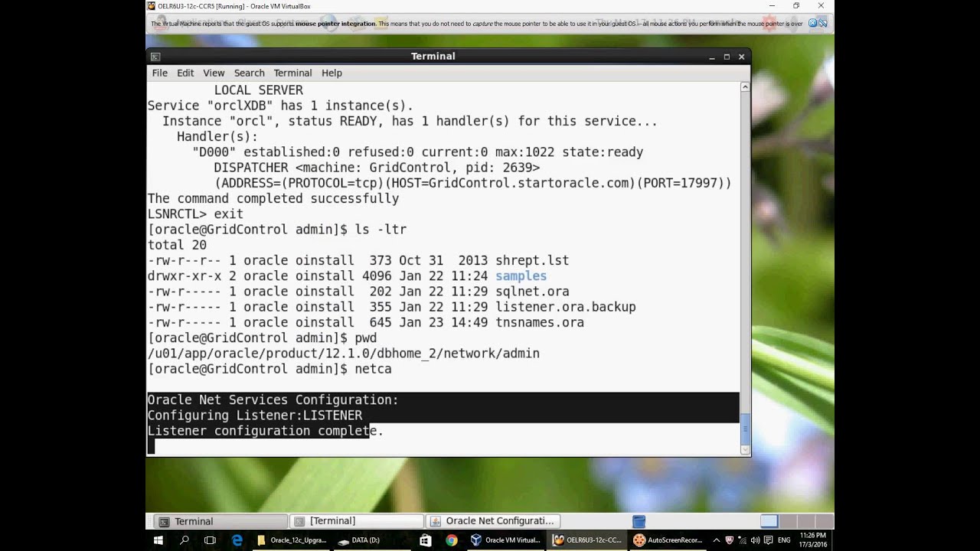Click the terminal scrollbar up arrow

pyautogui.click(x=745, y=87)
